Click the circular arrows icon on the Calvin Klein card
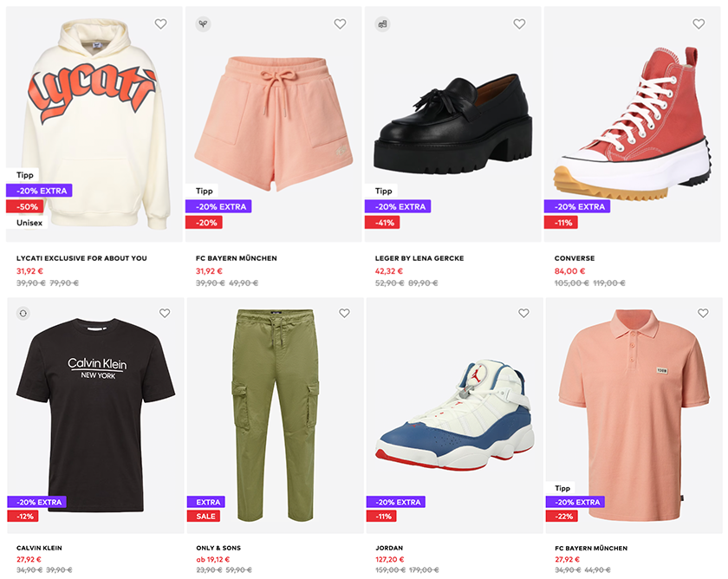This screenshot has width=728, height=579. click(x=23, y=313)
